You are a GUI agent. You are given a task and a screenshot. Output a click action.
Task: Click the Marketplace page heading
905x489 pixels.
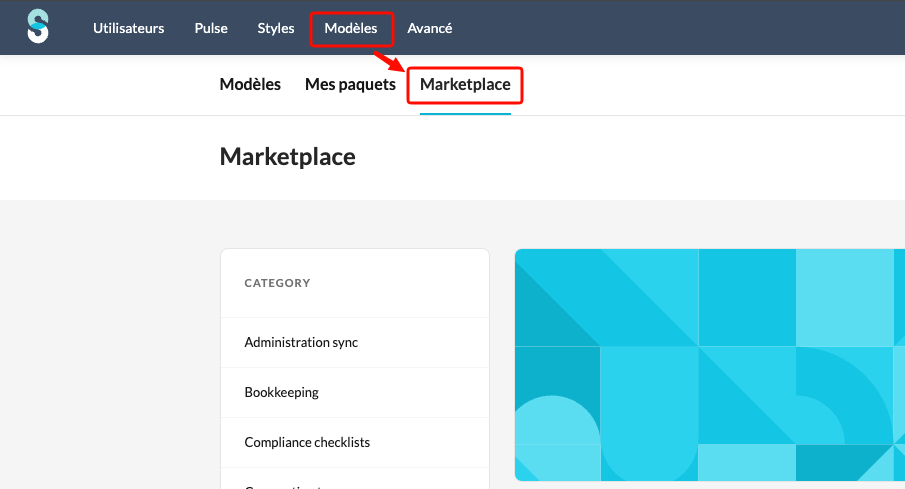click(287, 157)
